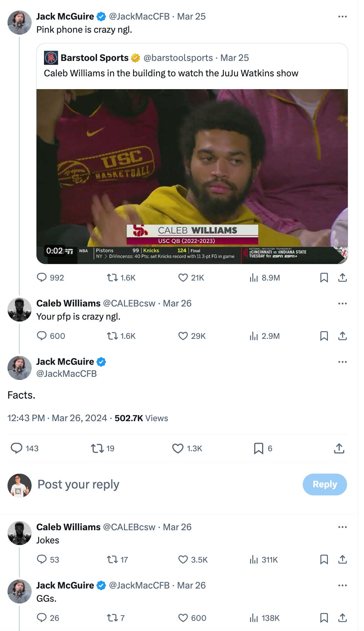
Task: Open the @CALEBcsw handle on "Jokes" reply
Action: click(x=129, y=527)
